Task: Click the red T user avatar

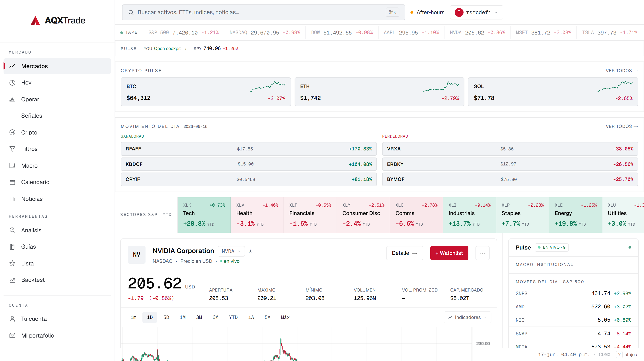Action: point(459,12)
